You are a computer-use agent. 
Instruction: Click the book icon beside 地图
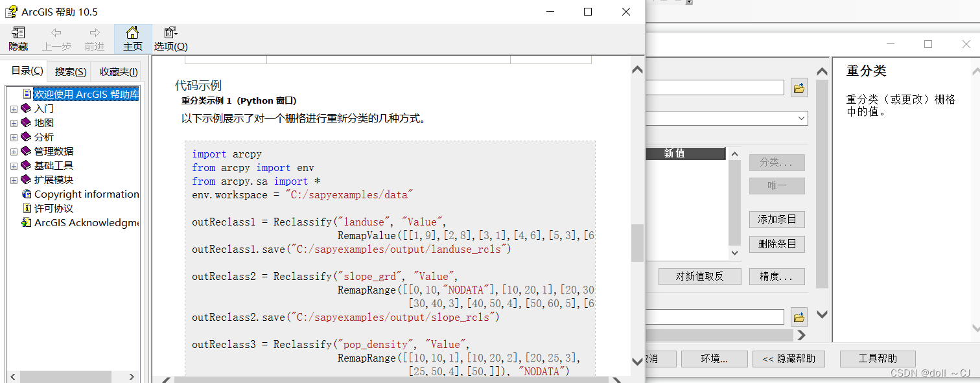click(26, 122)
